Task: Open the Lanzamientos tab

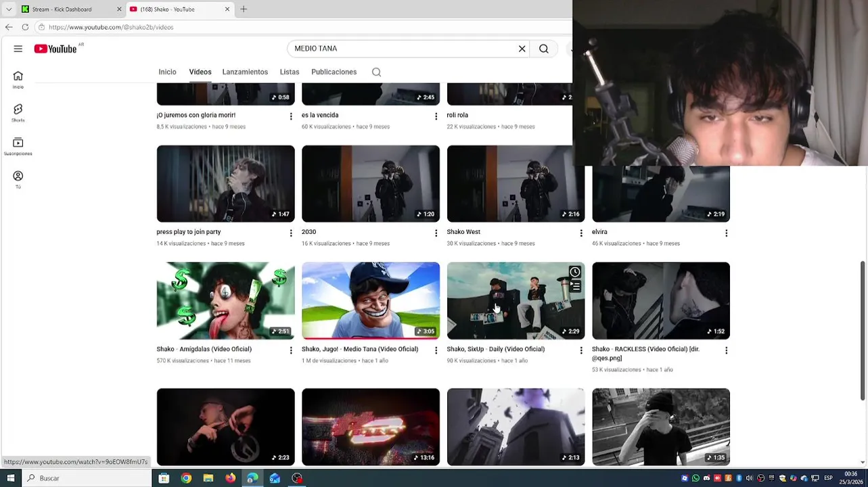Action: pyautogui.click(x=245, y=72)
